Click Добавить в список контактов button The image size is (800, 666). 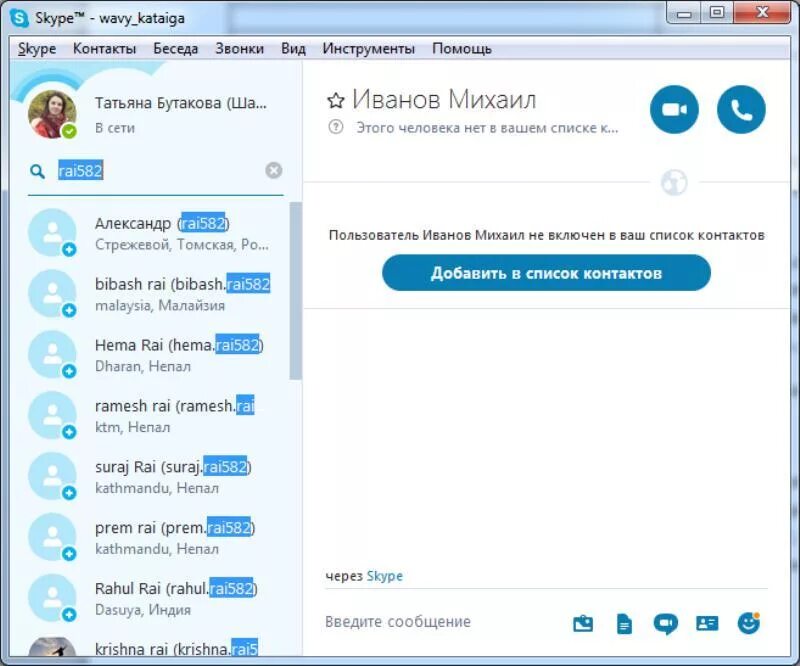pos(546,273)
